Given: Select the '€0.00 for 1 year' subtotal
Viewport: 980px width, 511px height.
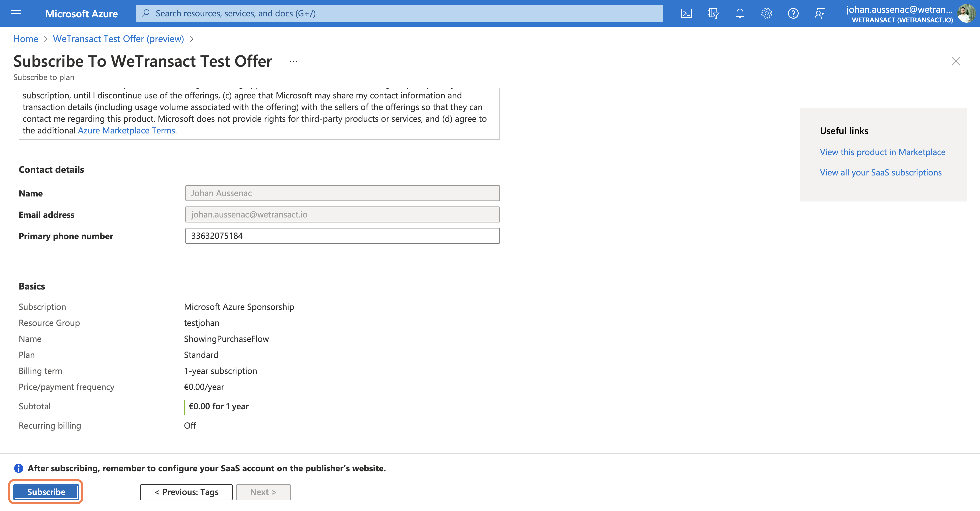Looking at the screenshot, I should pyautogui.click(x=218, y=406).
